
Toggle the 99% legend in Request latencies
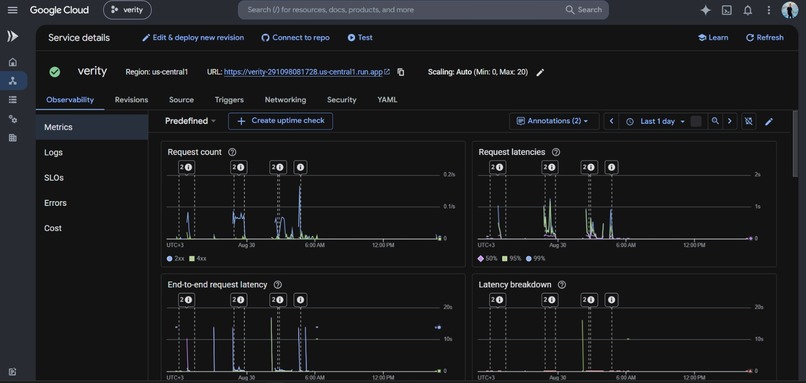click(536, 259)
